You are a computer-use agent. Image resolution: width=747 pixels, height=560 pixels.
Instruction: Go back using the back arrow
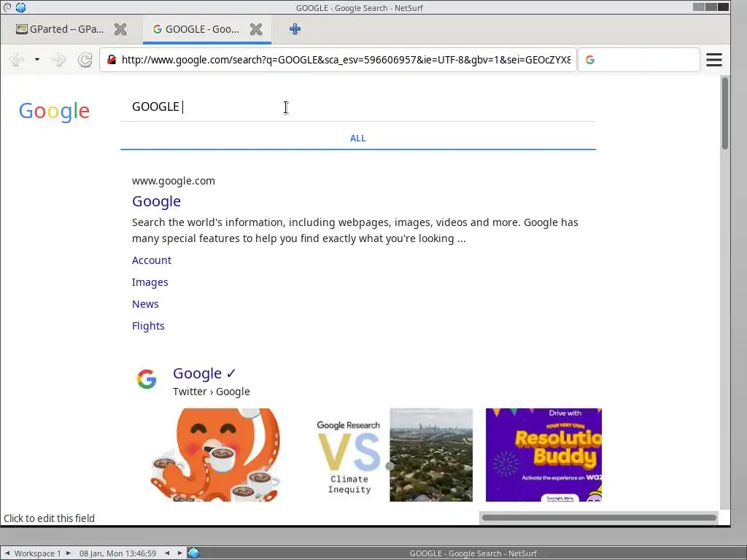coord(17,60)
